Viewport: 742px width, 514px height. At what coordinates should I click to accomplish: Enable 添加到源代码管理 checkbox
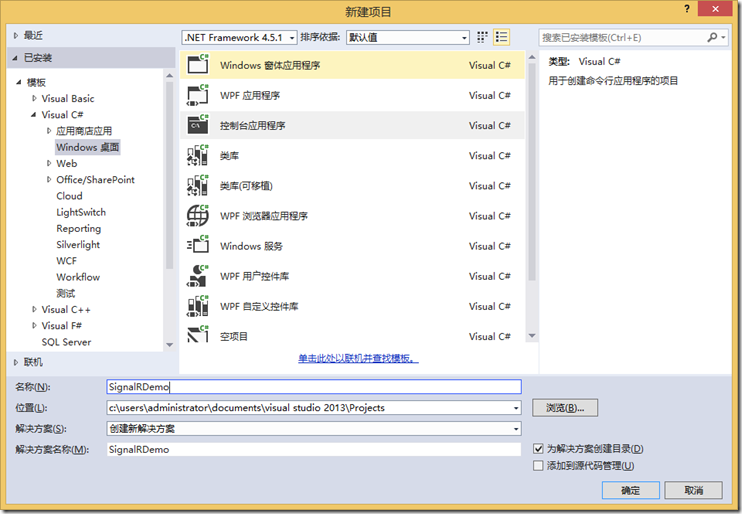pos(538,466)
